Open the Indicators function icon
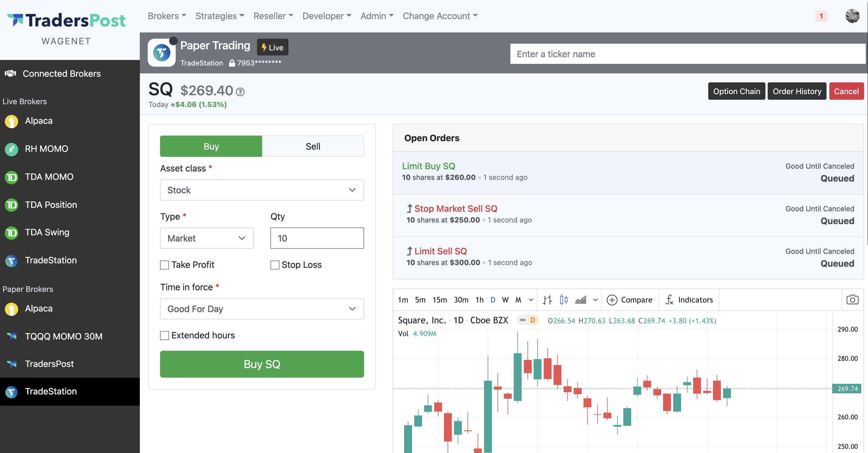The image size is (868, 453). click(x=670, y=299)
